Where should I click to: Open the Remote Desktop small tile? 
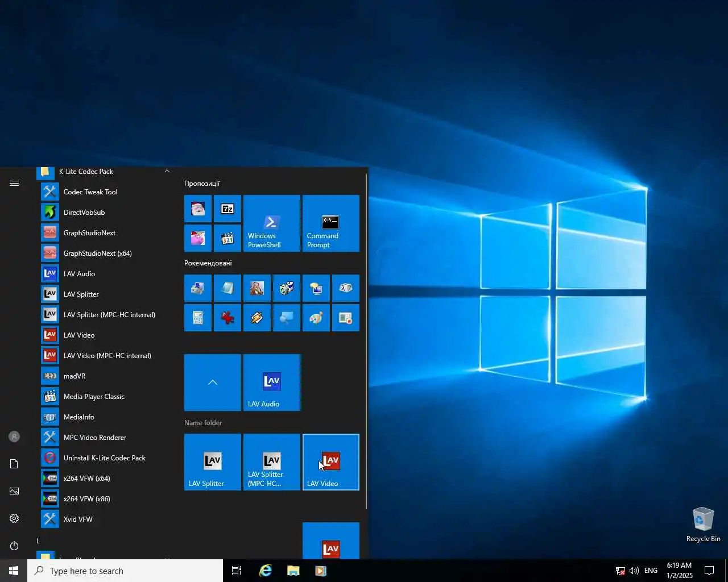coord(316,288)
